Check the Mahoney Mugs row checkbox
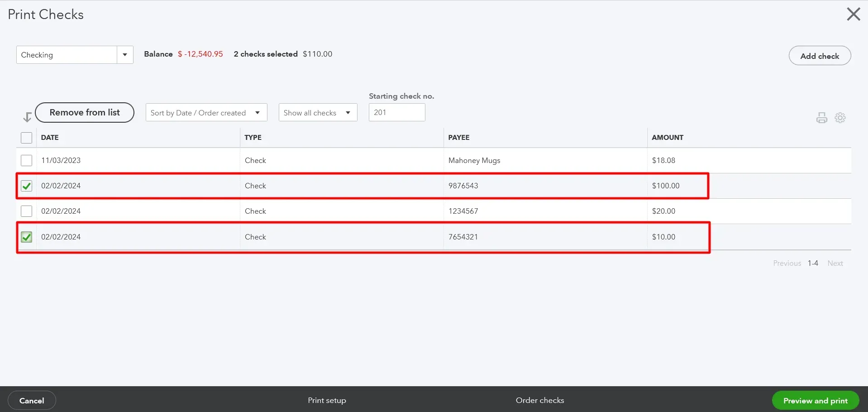Screen dimensions: 868x412 point(27,160)
